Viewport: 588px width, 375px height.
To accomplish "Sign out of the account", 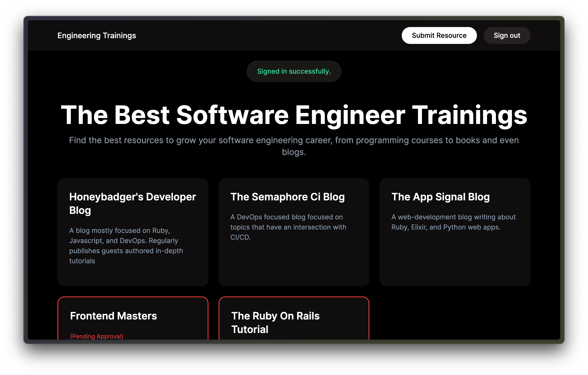I will (x=507, y=35).
